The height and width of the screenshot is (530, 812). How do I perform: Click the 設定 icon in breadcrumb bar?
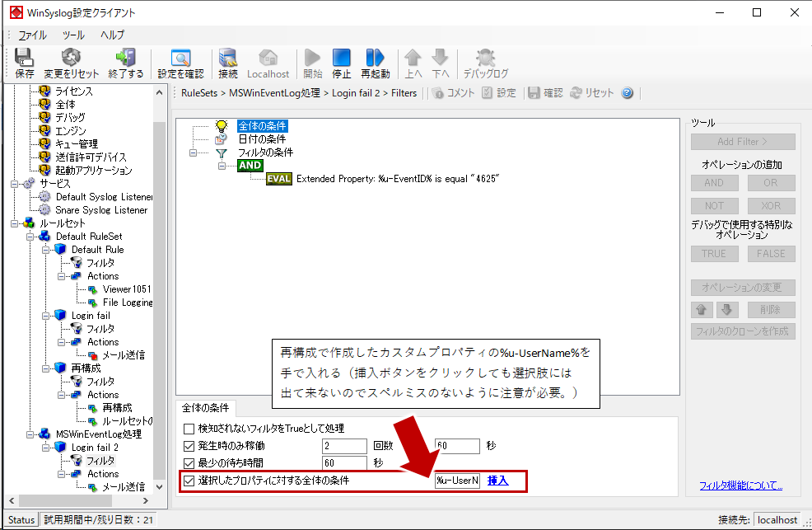pos(487,93)
